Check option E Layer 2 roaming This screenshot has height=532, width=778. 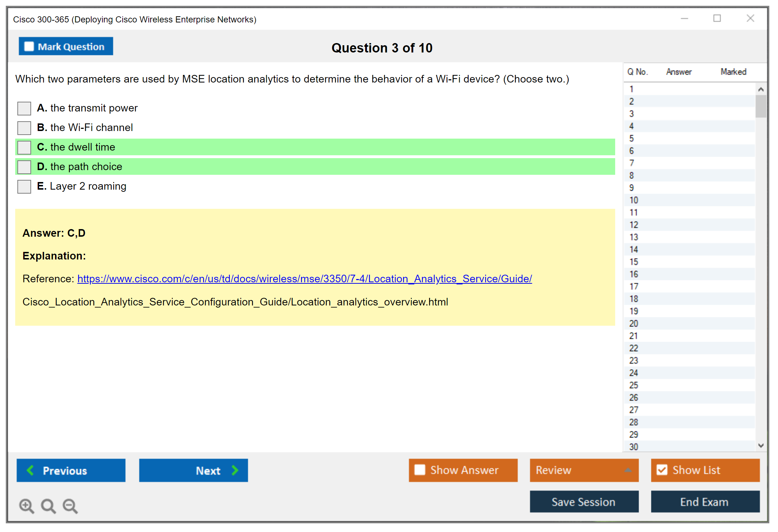pos(24,186)
